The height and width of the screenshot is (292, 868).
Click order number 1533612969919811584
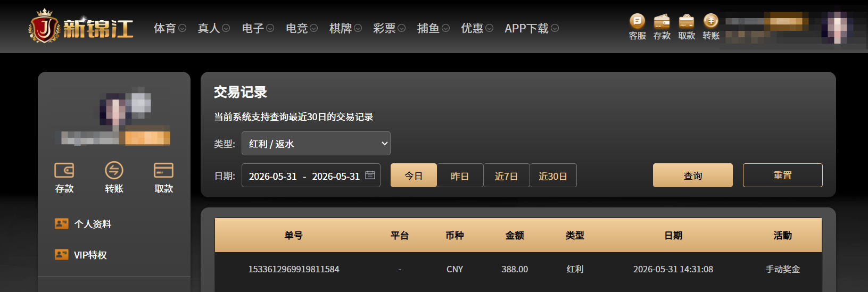pyautogui.click(x=294, y=269)
